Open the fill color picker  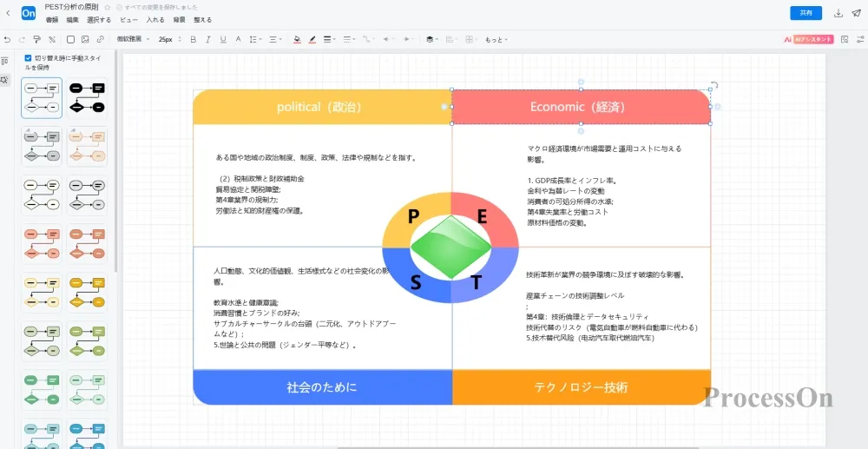point(297,39)
